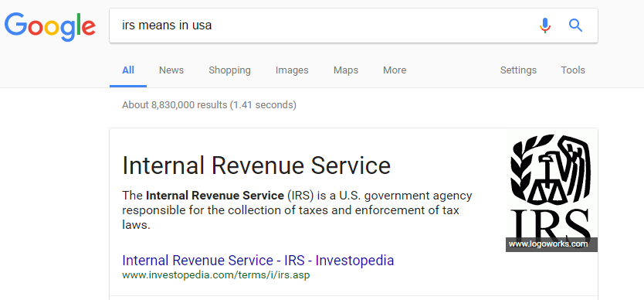Viewport: 644px width, 300px height.
Task: Click the IRS eagle logo image
Action: click(551, 189)
